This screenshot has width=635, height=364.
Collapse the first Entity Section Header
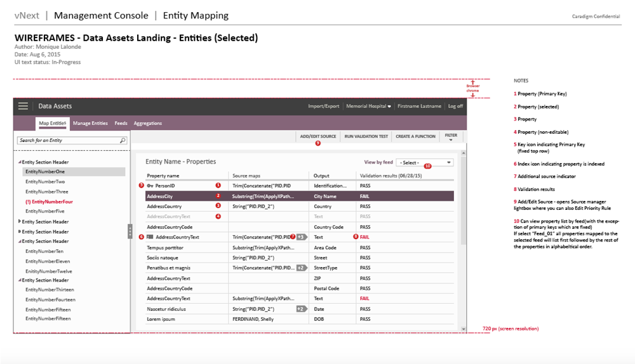pos(19,162)
